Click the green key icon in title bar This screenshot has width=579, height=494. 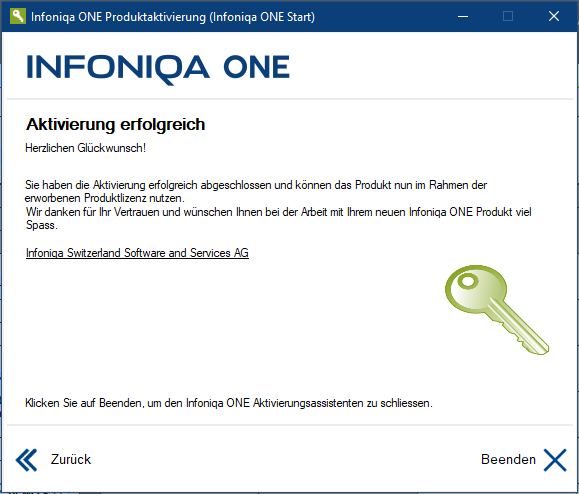click(17, 16)
